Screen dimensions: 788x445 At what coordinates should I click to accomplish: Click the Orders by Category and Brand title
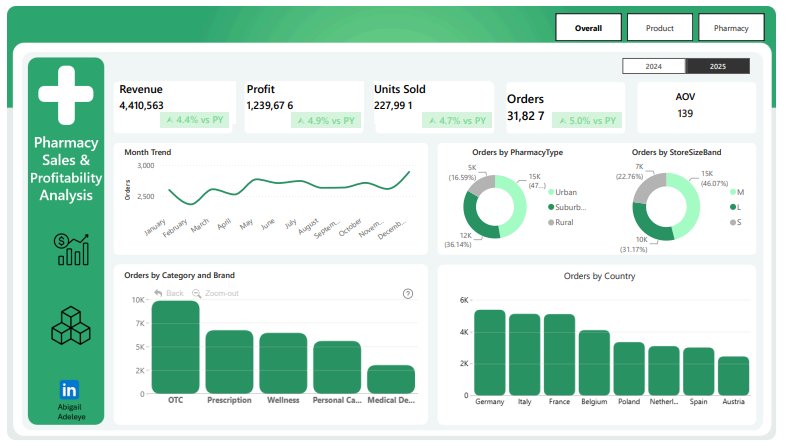[179, 275]
